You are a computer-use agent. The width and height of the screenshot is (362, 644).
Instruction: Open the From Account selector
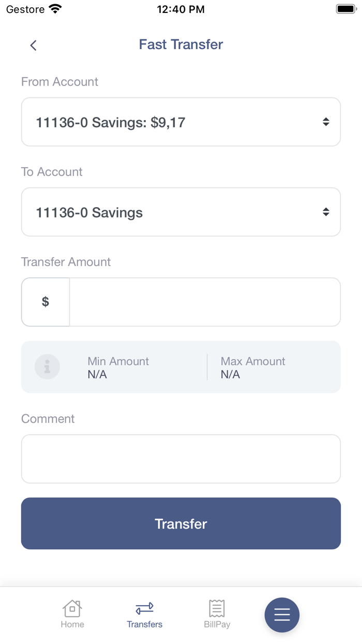pyautogui.click(x=181, y=122)
